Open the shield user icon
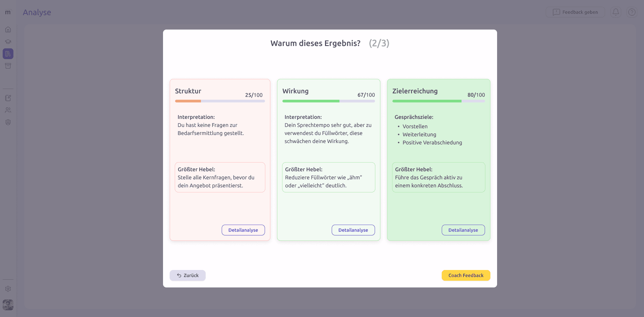 8,122
